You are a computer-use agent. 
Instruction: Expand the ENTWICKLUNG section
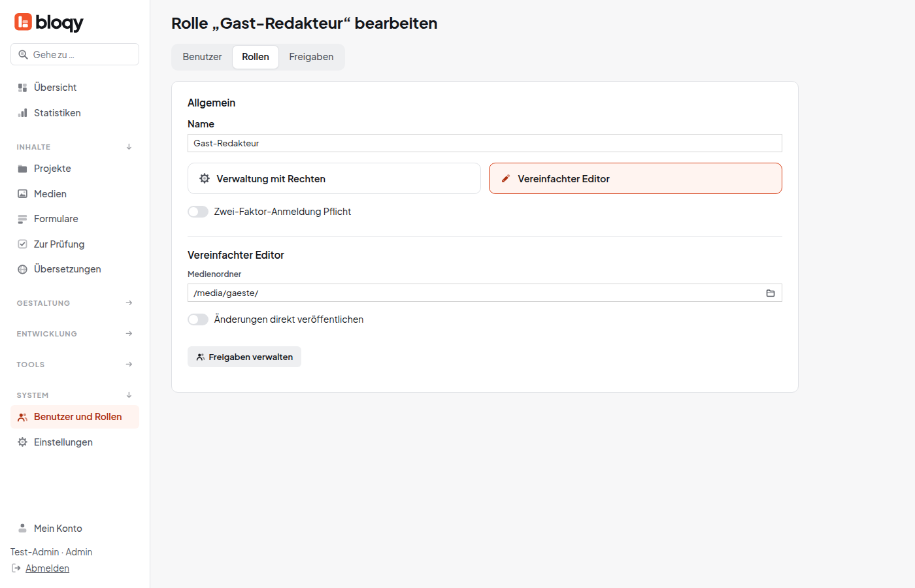(75, 334)
